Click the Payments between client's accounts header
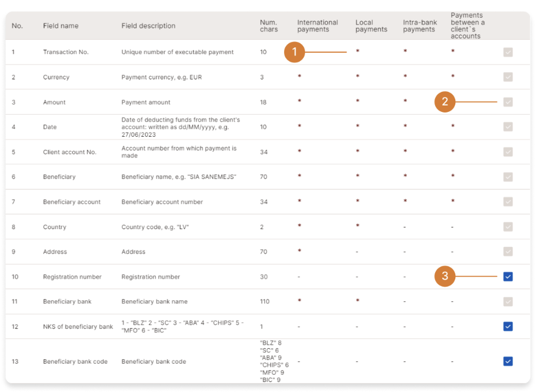Viewport: 540px width, 392px height. tap(467, 26)
